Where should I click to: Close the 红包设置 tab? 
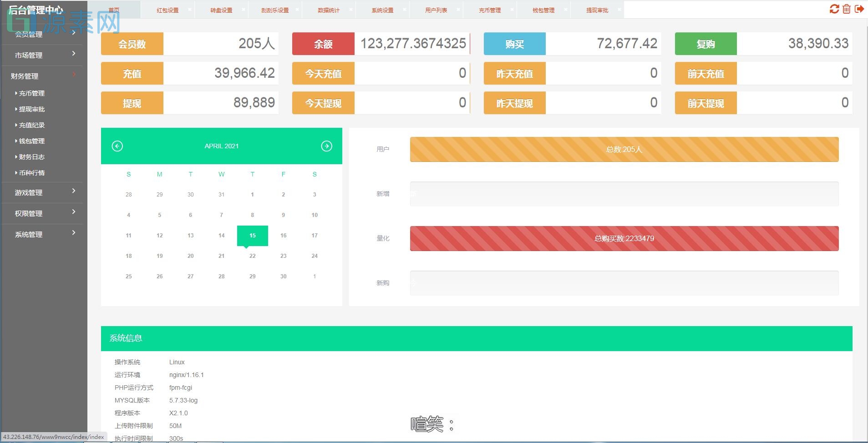pyautogui.click(x=190, y=9)
